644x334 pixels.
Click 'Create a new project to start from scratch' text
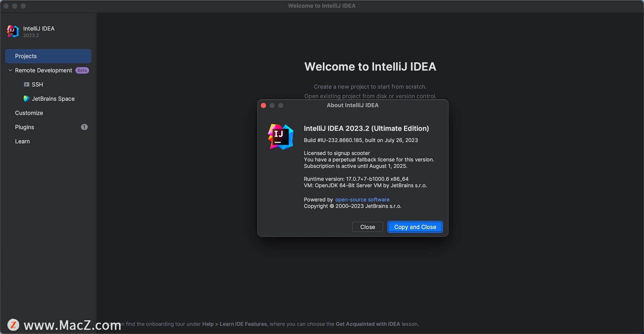[x=370, y=87]
